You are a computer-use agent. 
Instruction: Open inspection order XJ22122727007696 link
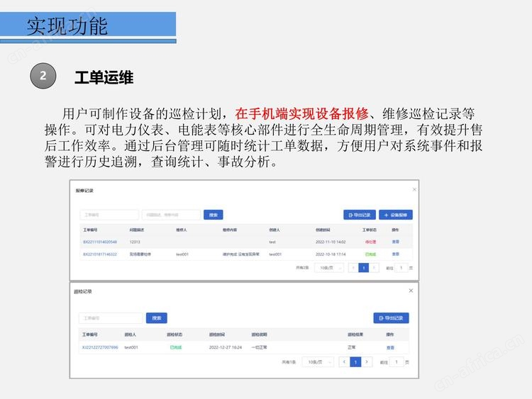pyautogui.click(x=99, y=347)
